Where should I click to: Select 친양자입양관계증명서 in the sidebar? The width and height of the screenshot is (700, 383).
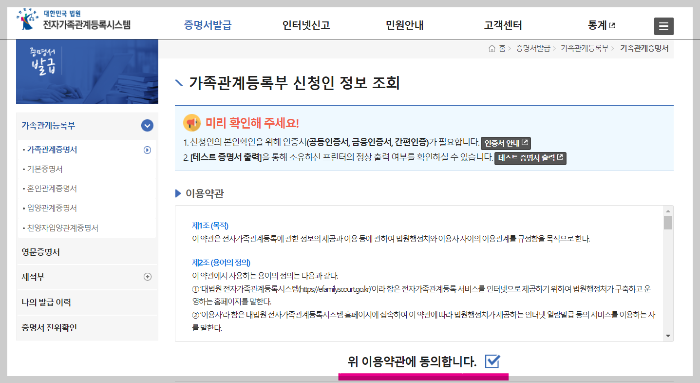[62, 228]
